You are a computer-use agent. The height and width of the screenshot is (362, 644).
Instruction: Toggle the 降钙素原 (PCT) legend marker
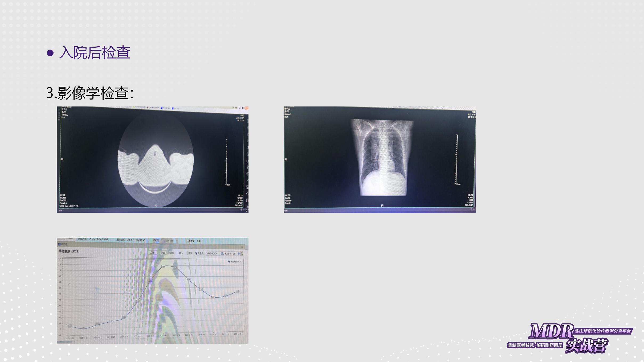tap(229, 262)
